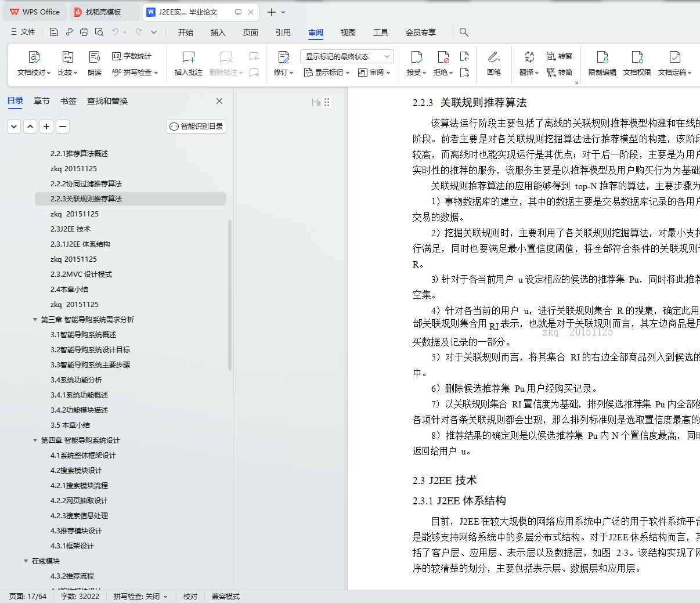700x603 pixels.
Task: Click the add outline level plus button
Action: click(x=46, y=126)
